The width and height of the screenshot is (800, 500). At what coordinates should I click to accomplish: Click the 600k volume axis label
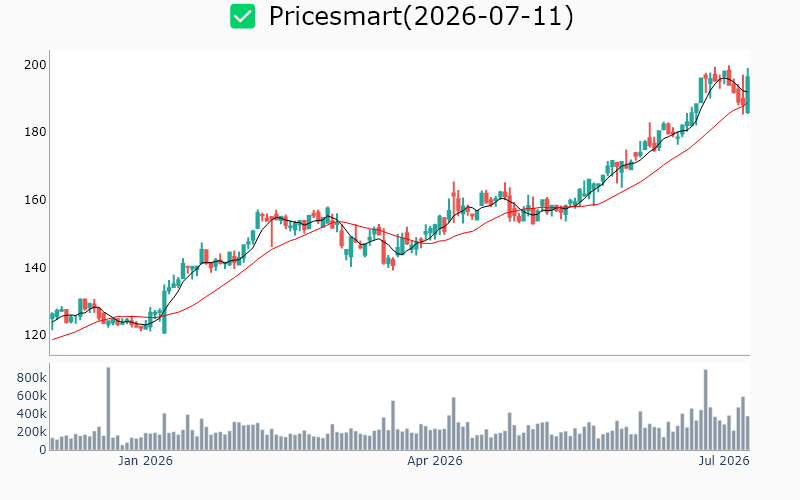[x=32, y=396]
